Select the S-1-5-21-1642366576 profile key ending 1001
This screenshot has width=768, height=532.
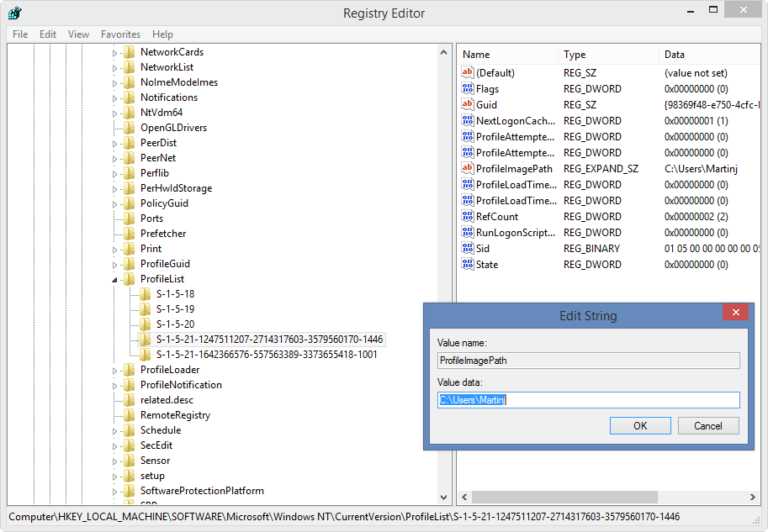(x=266, y=355)
